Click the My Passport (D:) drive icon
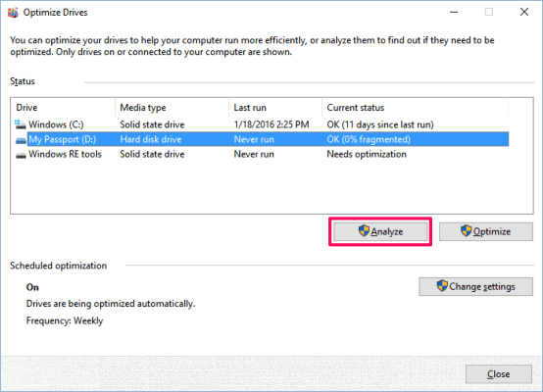This screenshot has height=392, width=543. 21,140
